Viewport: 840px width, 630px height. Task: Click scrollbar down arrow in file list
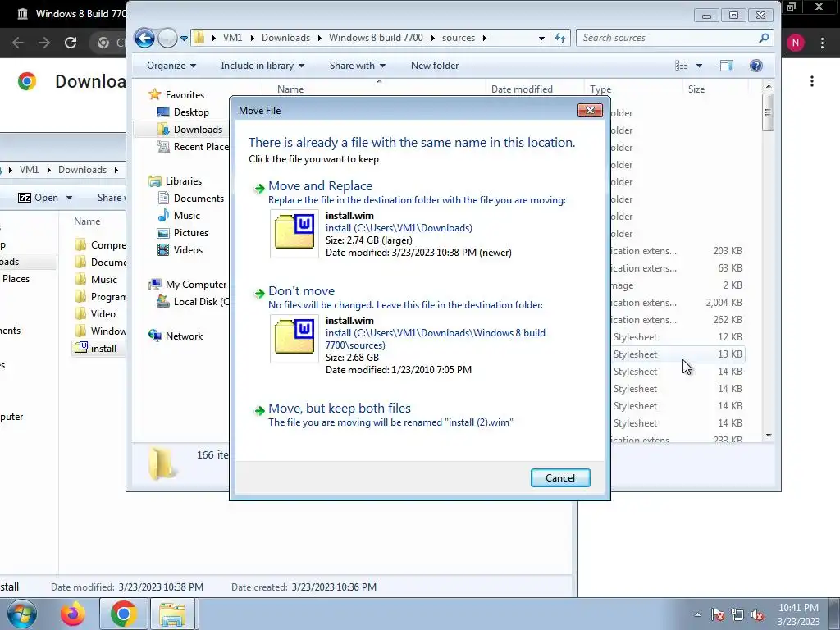click(768, 436)
